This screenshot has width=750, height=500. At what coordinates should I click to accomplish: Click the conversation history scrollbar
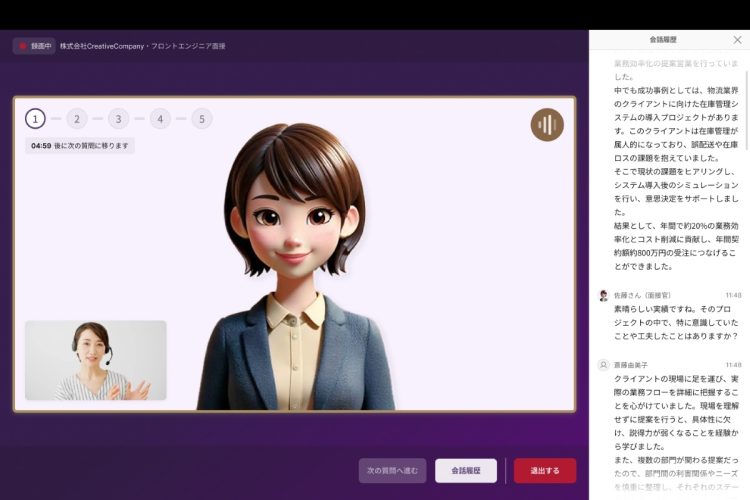click(x=747, y=111)
